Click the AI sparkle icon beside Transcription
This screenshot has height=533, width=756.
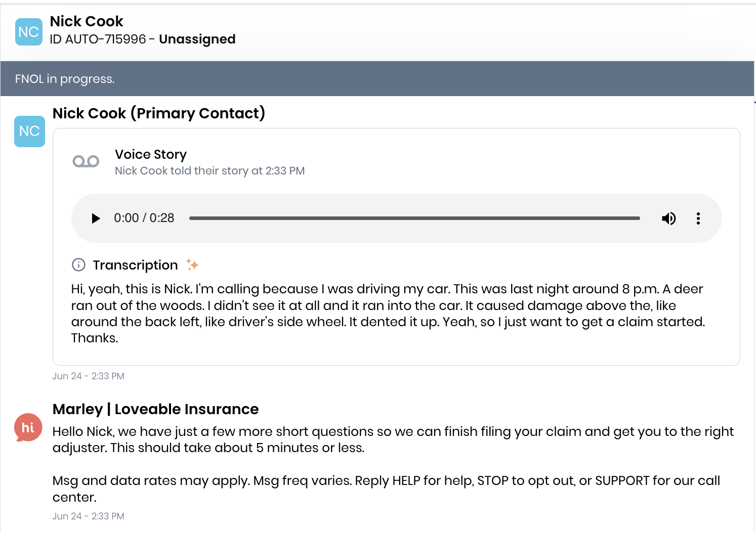pos(192,264)
